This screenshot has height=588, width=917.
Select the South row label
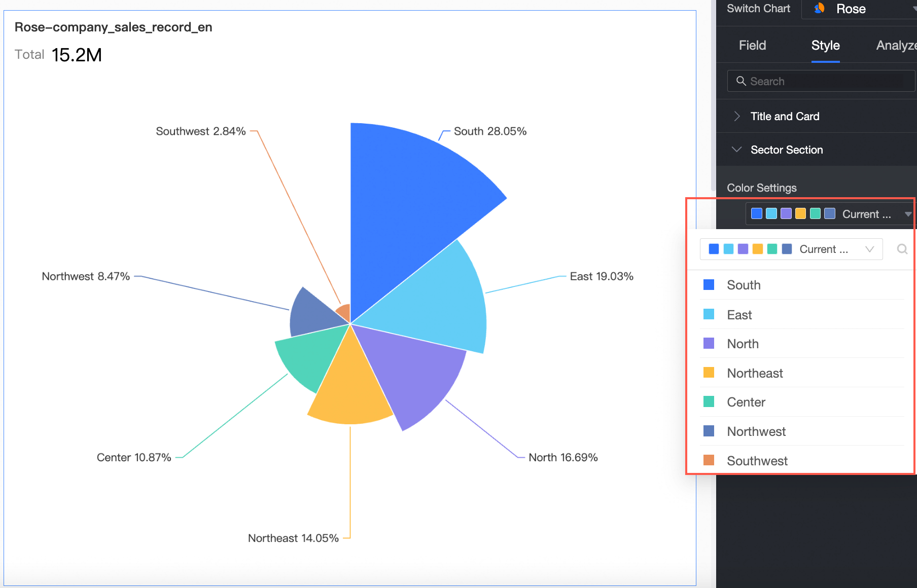[744, 285]
